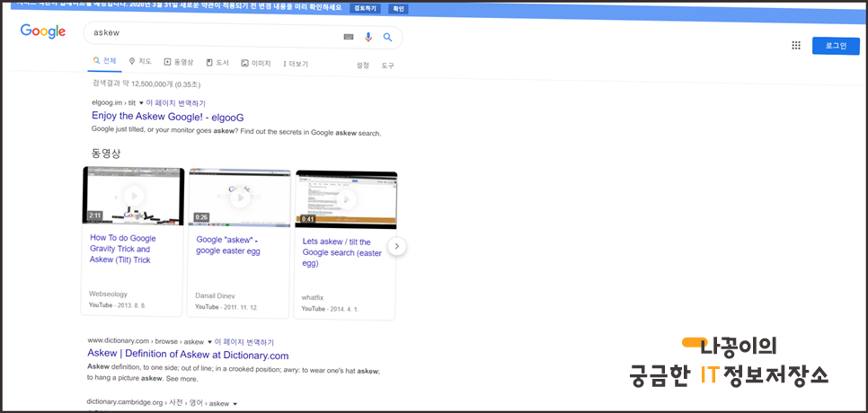Screen dimensions: 868x413
Task: Open Enjoy the Askew Google! result
Action: pyautogui.click(x=168, y=118)
